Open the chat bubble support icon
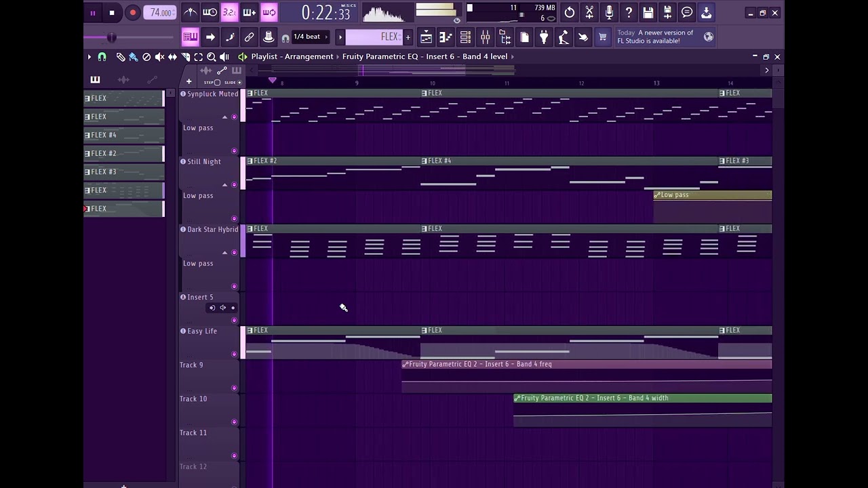Screen dimensions: 868x488 (x=687, y=12)
